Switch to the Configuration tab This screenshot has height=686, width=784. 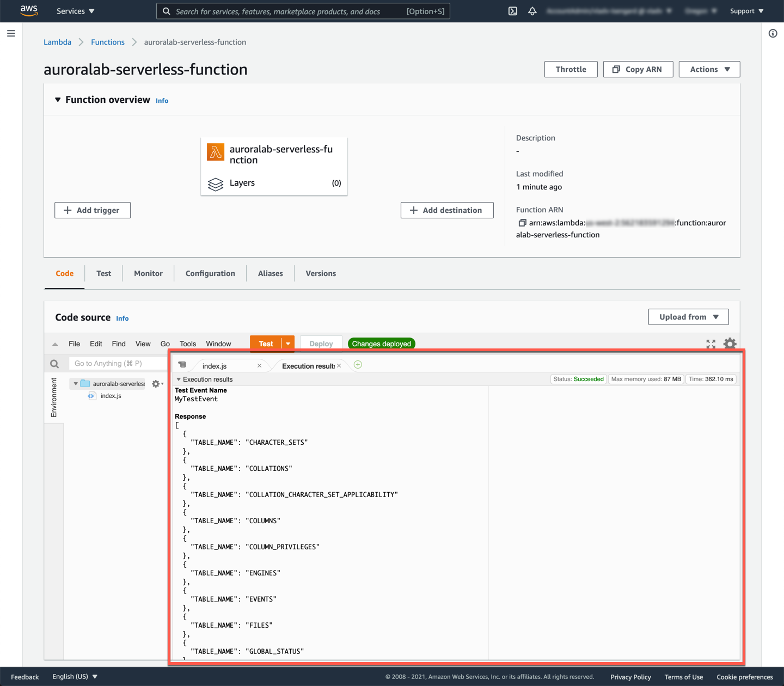click(210, 273)
